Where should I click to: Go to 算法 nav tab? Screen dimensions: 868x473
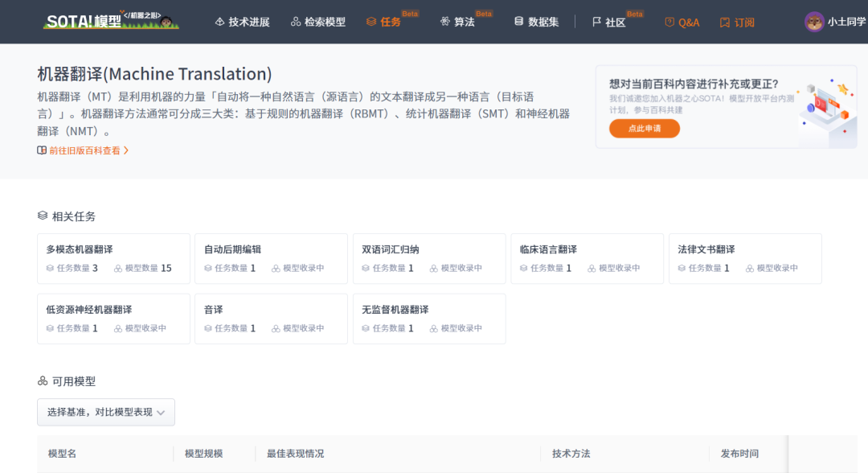(457, 22)
